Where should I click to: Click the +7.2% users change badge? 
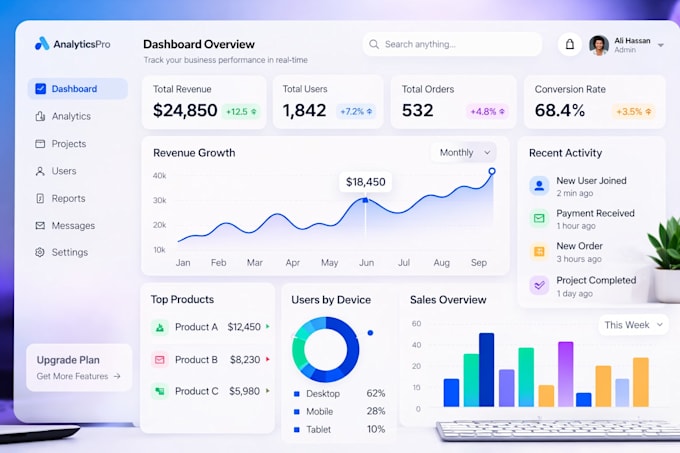pos(356,111)
